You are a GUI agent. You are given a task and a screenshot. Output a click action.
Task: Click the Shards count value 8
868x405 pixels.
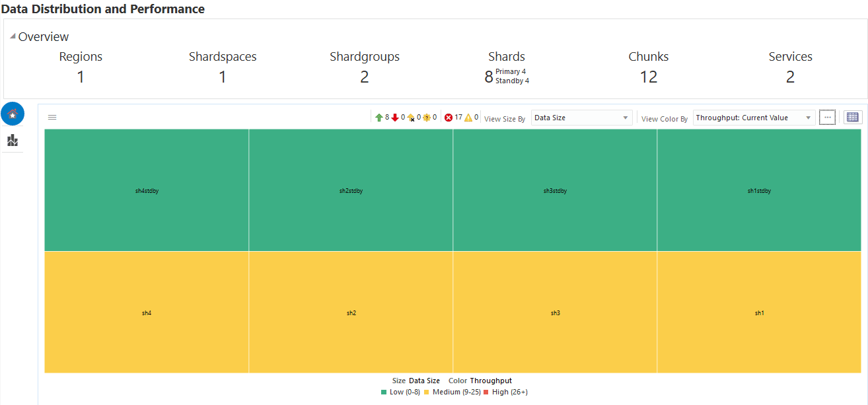[489, 77]
